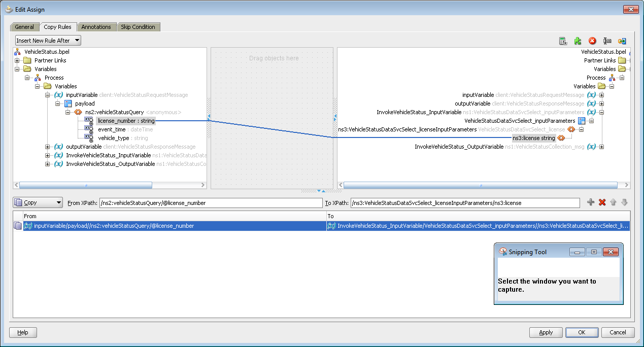Click the source tree horizontal scrollbar
Screen dimensions: 644x347
click(x=85, y=185)
